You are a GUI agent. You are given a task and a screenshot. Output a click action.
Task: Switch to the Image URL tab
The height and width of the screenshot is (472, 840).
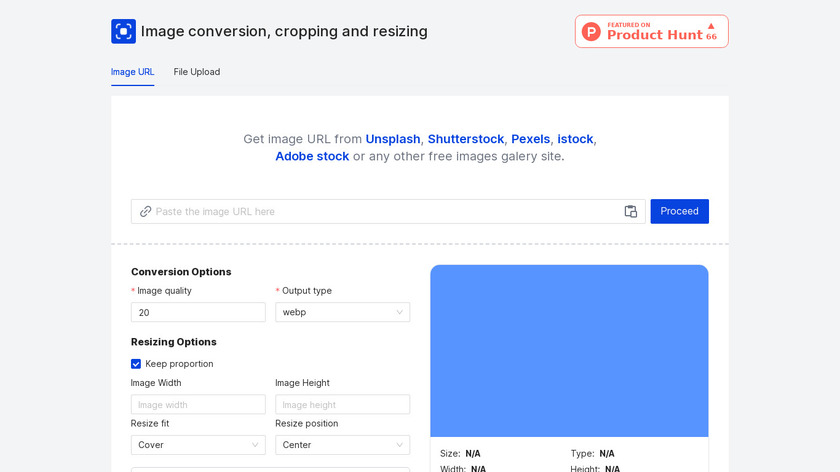132,72
